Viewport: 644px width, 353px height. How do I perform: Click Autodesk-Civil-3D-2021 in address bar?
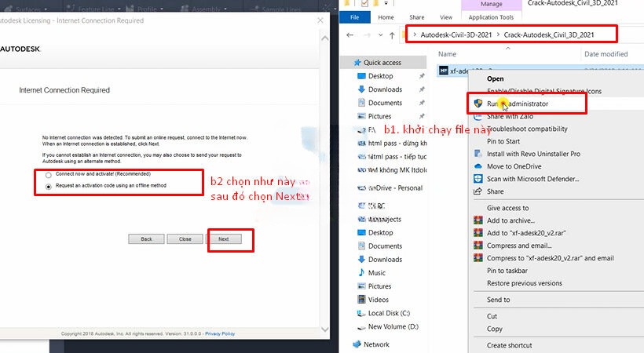coord(456,35)
